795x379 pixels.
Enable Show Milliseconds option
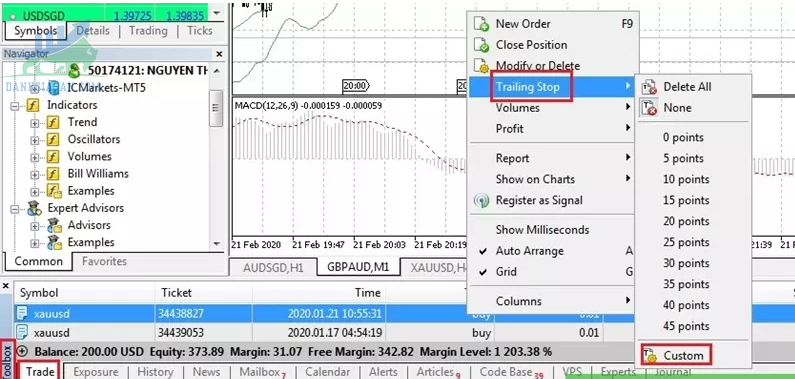click(542, 230)
